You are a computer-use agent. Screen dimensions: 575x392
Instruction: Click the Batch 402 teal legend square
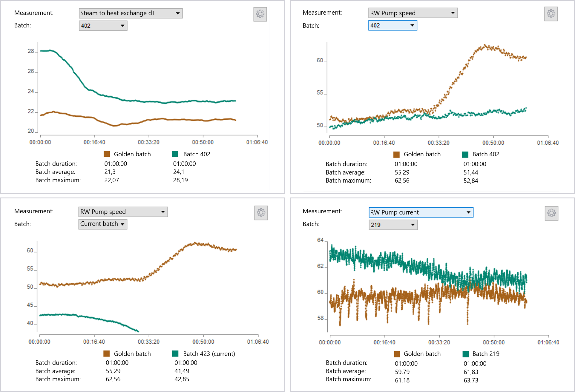point(176,154)
